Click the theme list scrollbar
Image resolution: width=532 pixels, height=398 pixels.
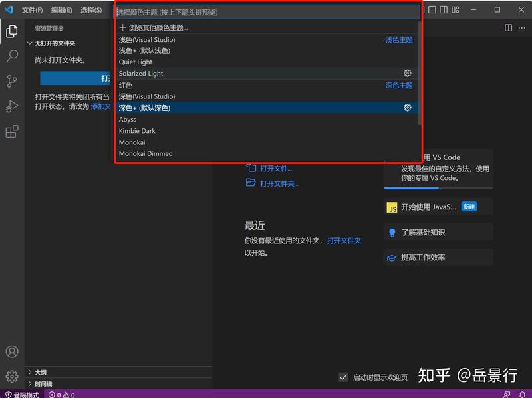point(420,73)
